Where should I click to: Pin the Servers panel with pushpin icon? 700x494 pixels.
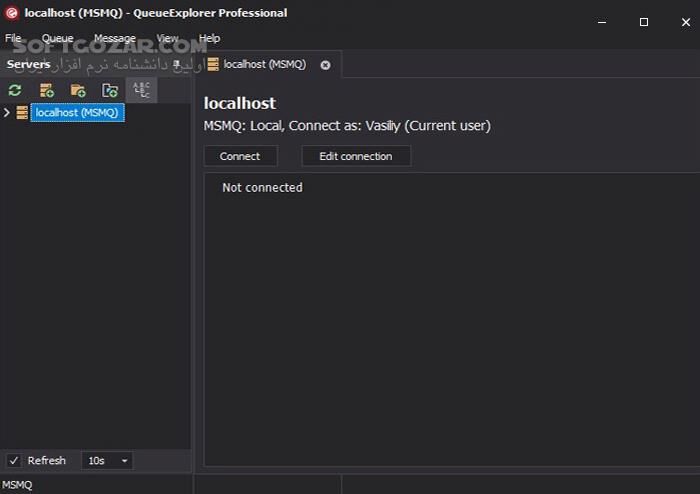(x=177, y=64)
